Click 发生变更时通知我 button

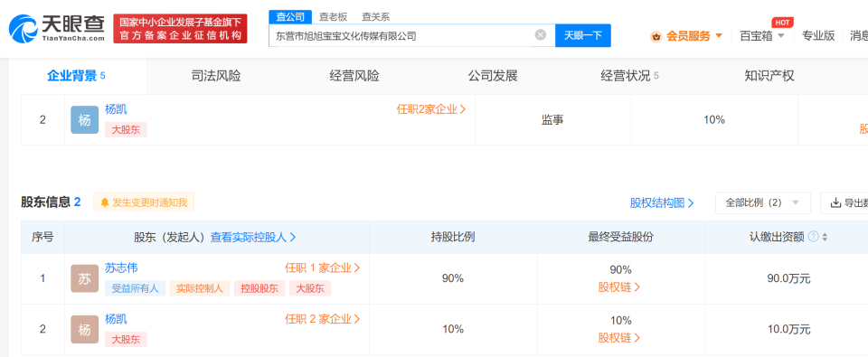tap(144, 202)
